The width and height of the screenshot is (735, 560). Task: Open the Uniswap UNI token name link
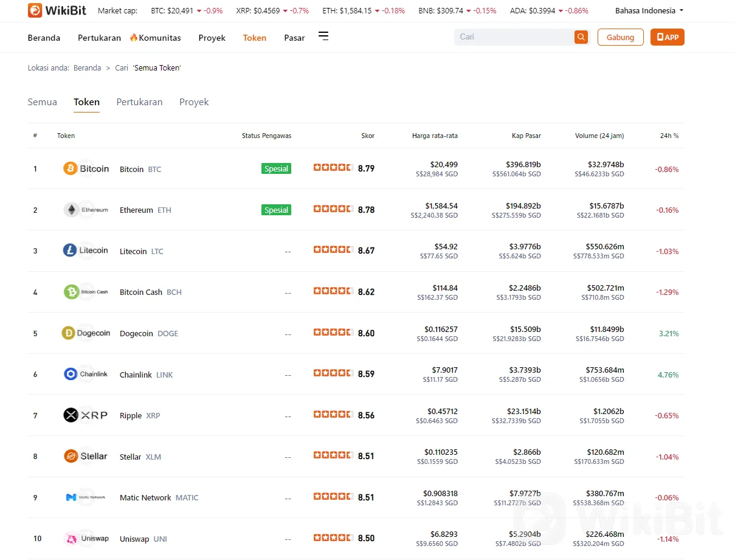[x=143, y=539]
